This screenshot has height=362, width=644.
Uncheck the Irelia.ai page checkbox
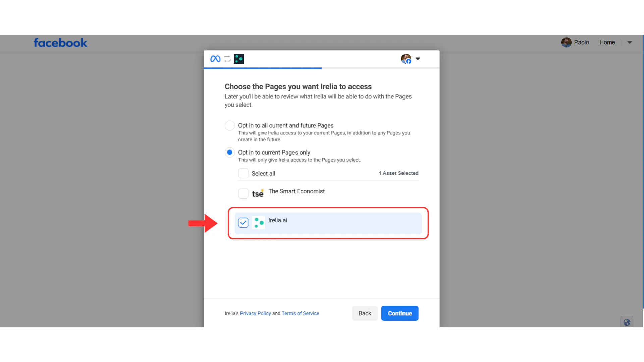pyautogui.click(x=243, y=222)
